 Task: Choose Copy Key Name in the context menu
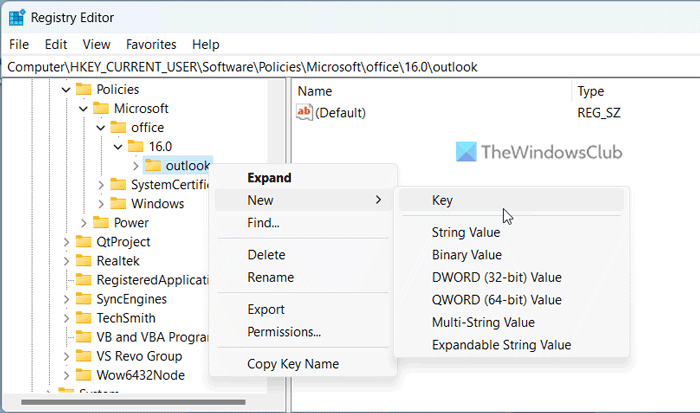[x=303, y=364]
